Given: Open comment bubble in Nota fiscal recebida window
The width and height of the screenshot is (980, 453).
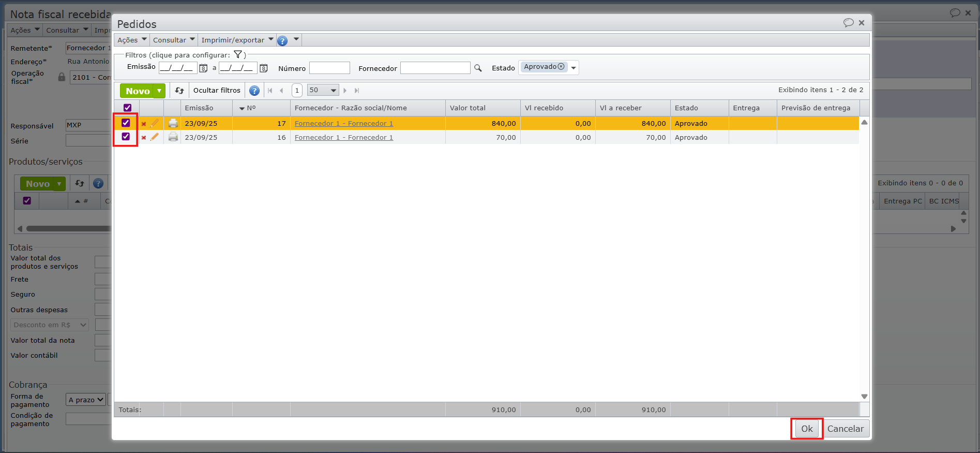Looking at the screenshot, I should pos(955,13).
